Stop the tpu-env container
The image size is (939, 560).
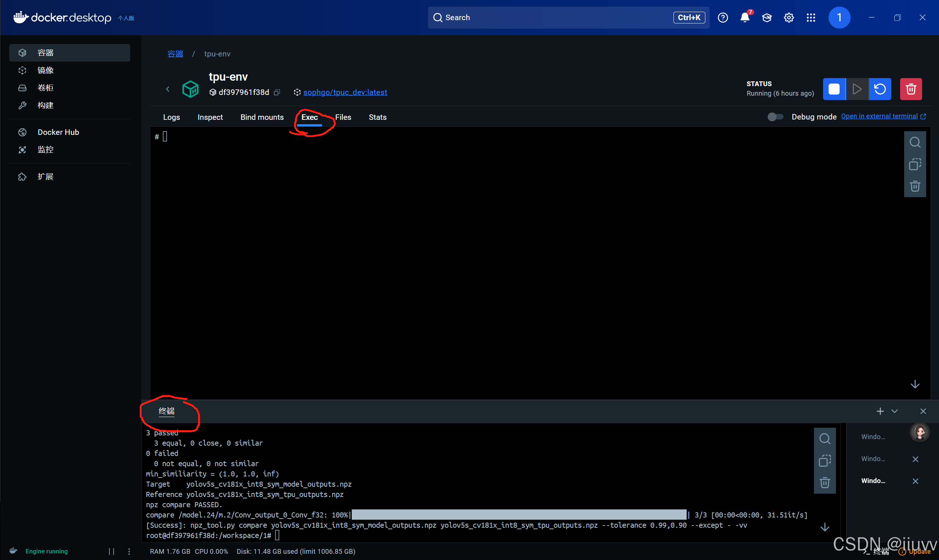834,89
